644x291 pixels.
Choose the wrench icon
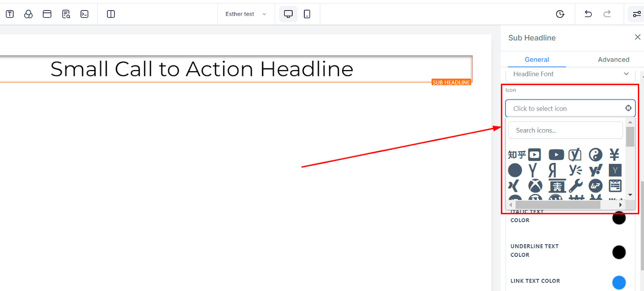pyautogui.click(x=576, y=186)
